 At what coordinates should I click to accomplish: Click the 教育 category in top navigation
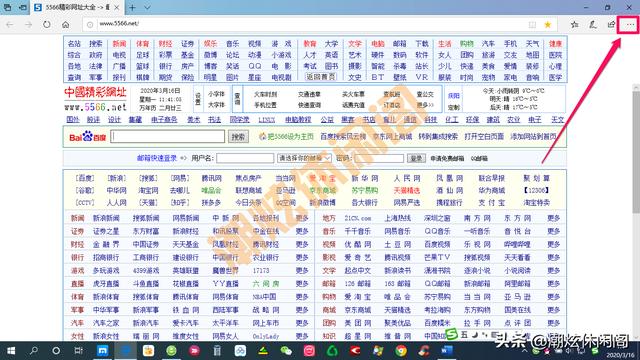click(x=309, y=44)
